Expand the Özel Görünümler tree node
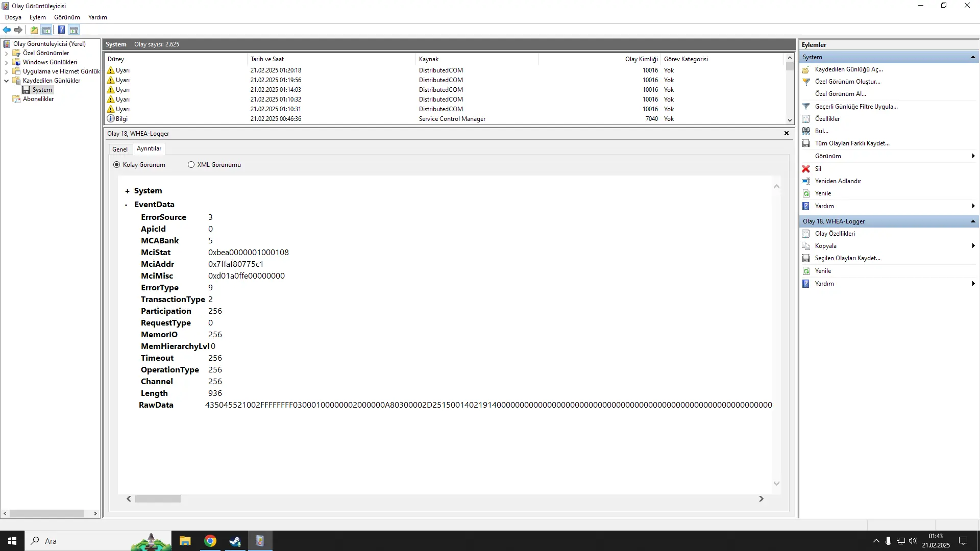 click(x=7, y=53)
